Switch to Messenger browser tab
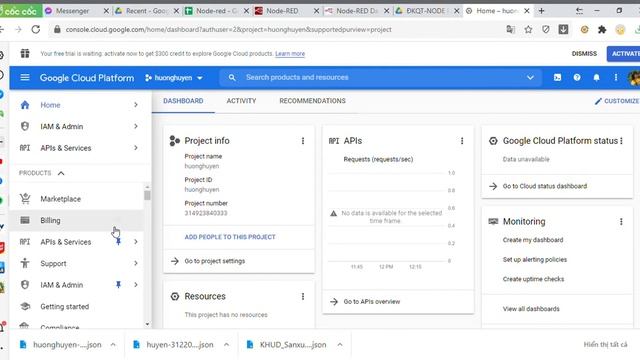The image size is (640, 360). coord(72,11)
